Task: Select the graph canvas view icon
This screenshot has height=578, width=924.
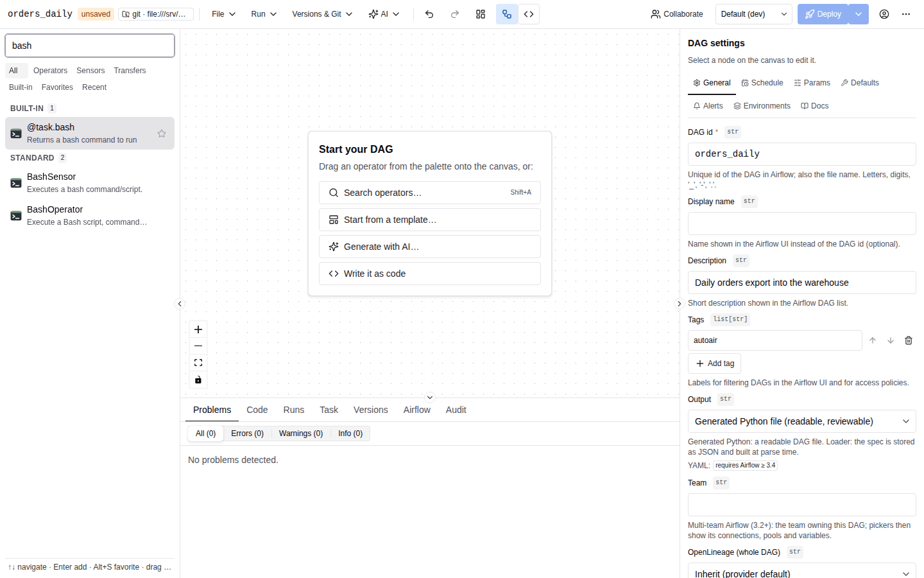Action: point(507,14)
